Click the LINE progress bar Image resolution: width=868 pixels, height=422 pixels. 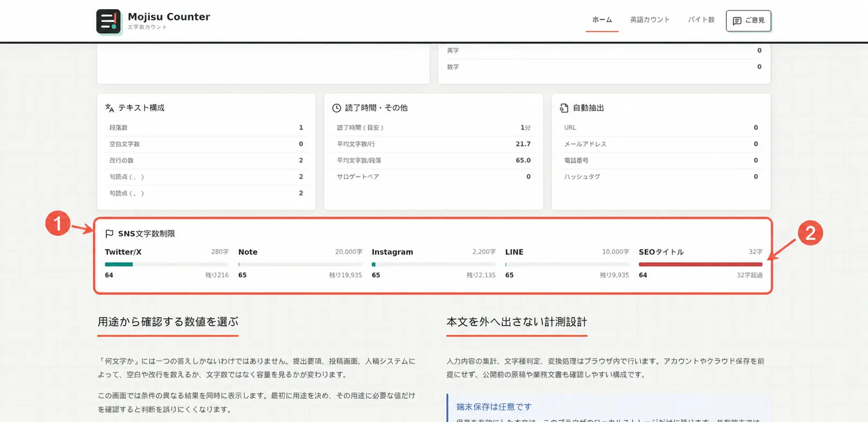click(x=567, y=264)
